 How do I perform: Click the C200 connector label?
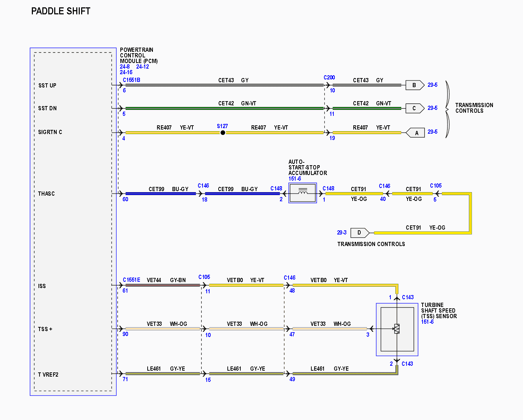329,77
